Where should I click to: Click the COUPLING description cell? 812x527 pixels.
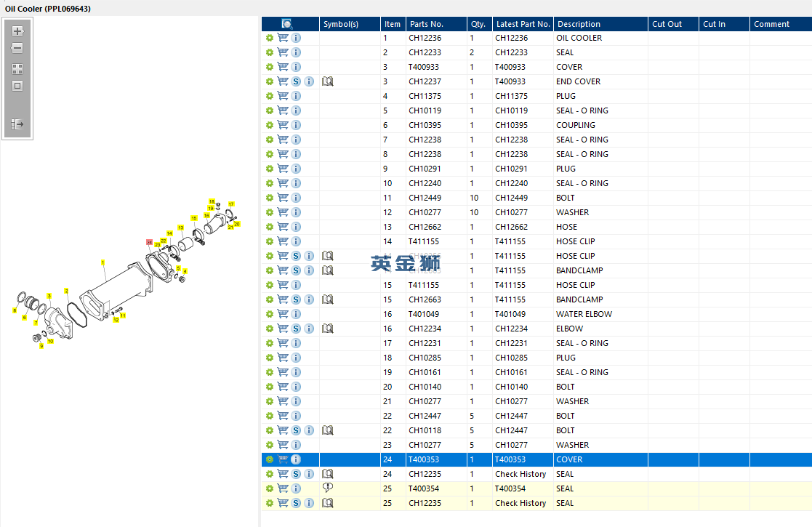pos(576,125)
